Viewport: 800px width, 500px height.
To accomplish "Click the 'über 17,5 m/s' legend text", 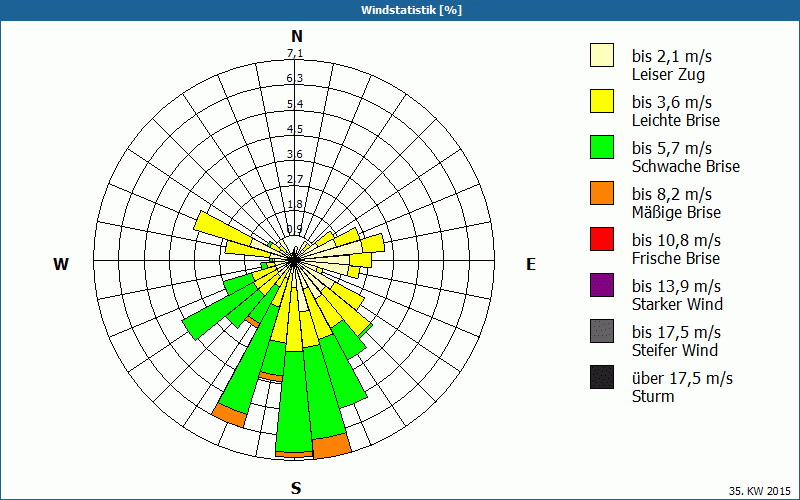I will tap(682, 378).
